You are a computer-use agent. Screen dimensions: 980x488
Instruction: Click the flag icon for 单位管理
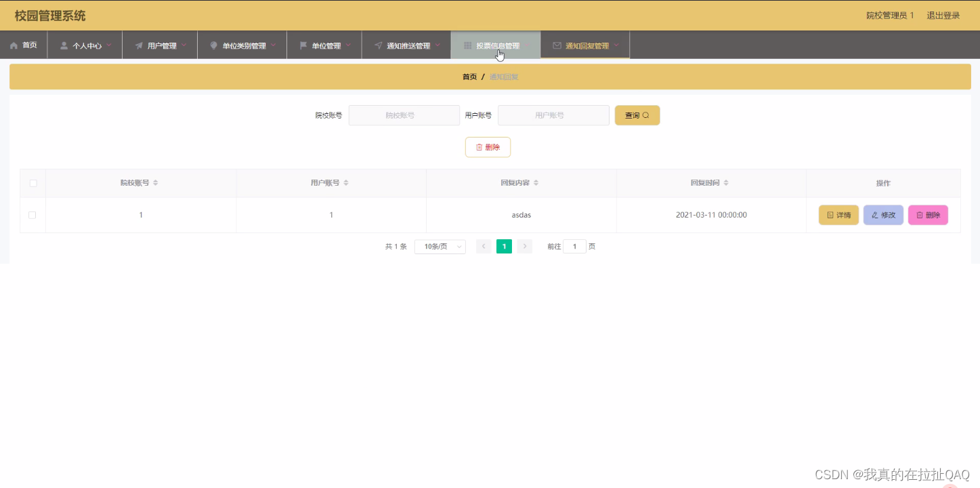pos(303,45)
